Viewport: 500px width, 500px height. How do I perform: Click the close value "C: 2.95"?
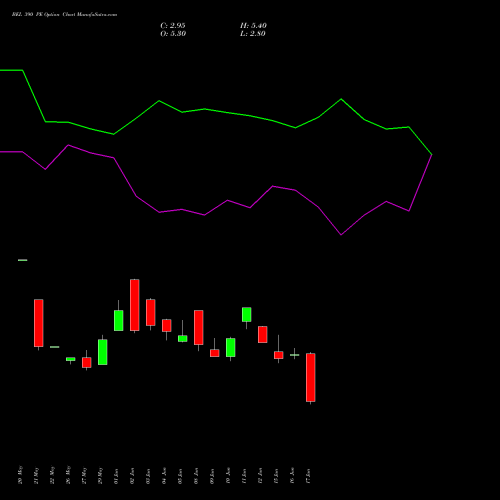tap(173, 26)
